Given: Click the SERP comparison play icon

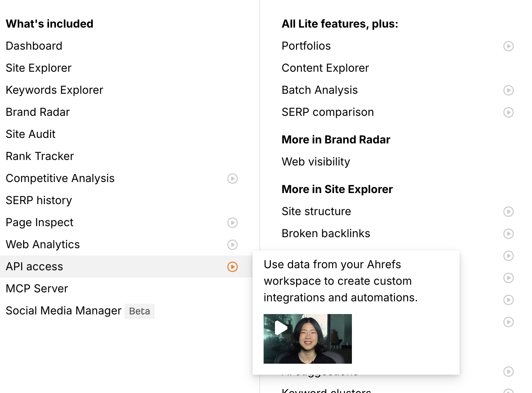Looking at the screenshot, I should click(508, 112).
